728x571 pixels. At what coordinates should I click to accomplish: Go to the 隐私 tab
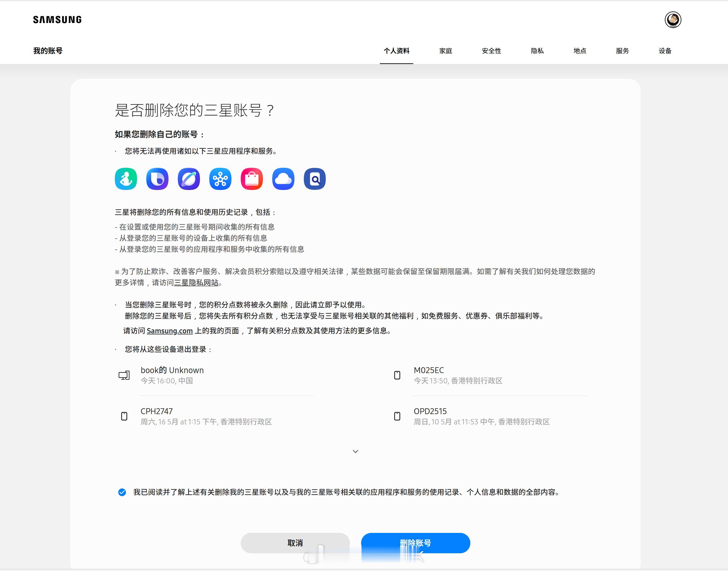537,51
